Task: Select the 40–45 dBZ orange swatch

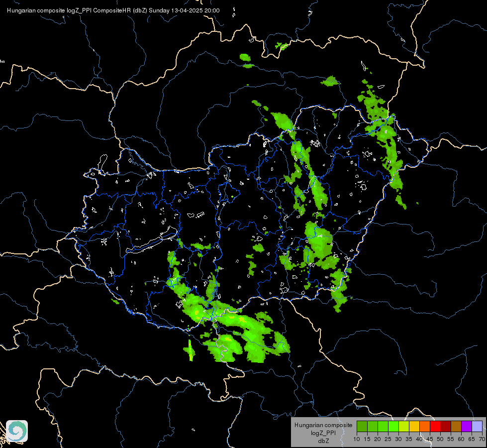Action: click(x=425, y=426)
